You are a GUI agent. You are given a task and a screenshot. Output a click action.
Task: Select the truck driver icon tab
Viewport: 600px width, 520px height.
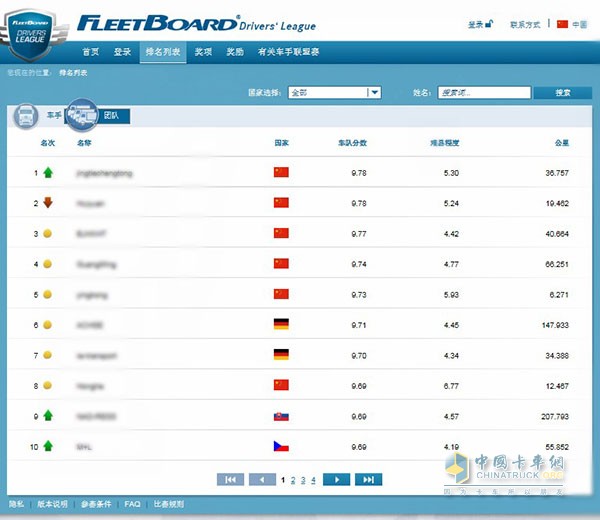pos(27,116)
